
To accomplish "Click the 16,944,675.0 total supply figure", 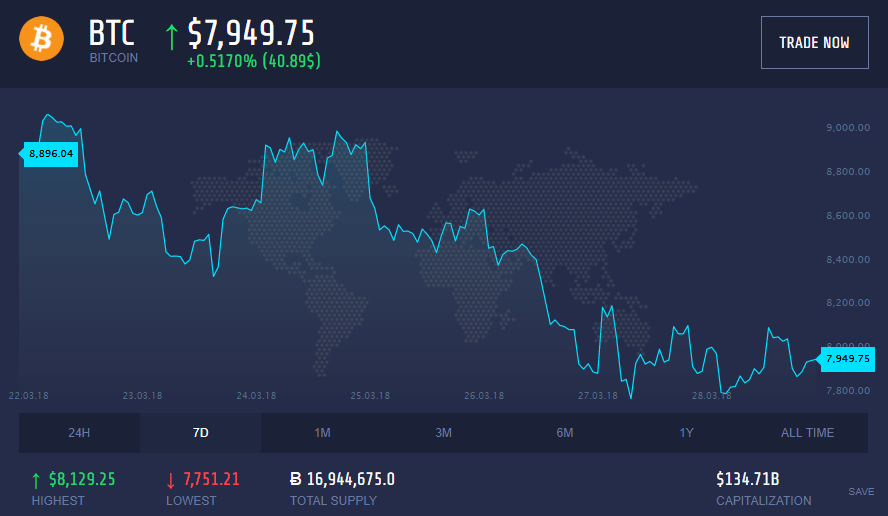I will tap(351, 479).
